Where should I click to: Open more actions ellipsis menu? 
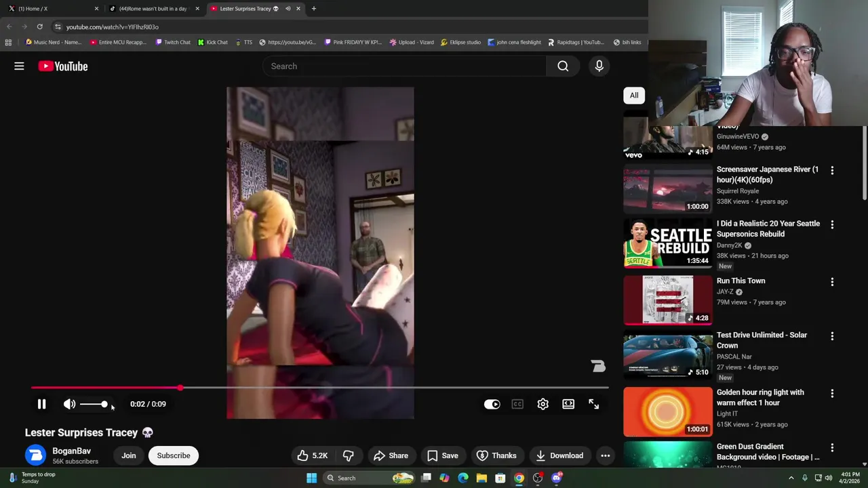click(606, 455)
